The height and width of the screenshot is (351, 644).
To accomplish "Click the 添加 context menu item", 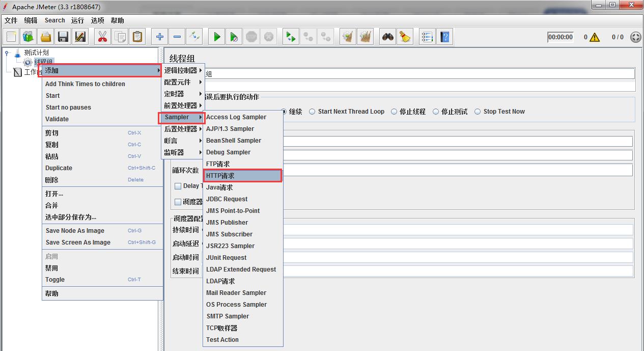I will 102,70.
